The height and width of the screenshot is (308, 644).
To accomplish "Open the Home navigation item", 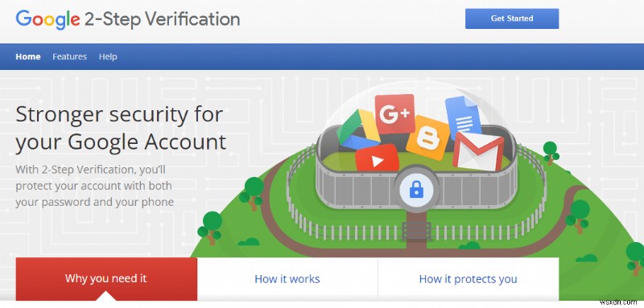I will [x=28, y=56].
